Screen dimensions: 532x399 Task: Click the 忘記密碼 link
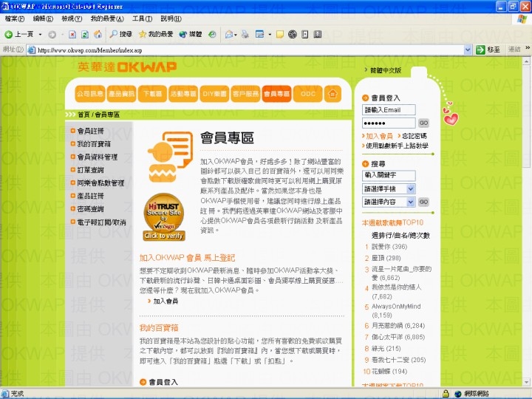coord(415,136)
